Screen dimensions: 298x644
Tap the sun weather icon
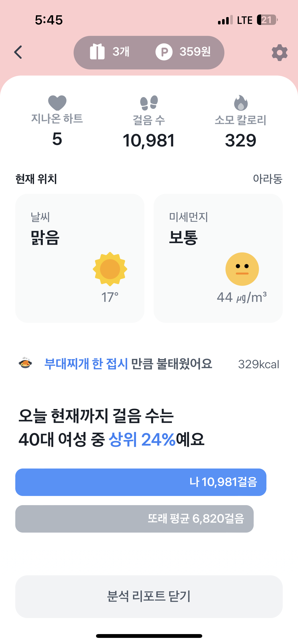click(110, 269)
